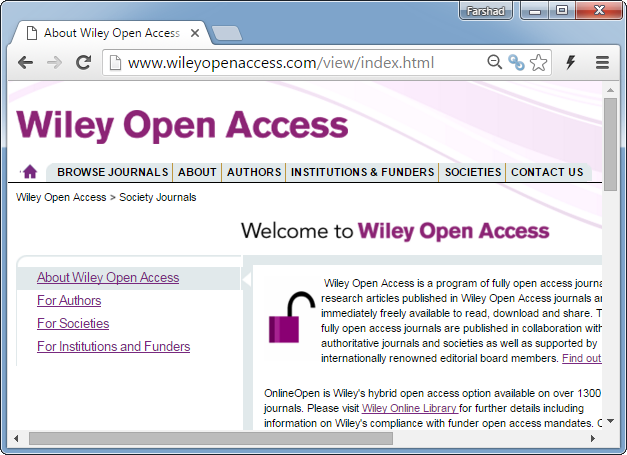Close the About Wiley Open Access tab
Image resolution: width=627 pixels, height=455 pixels.
click(x=195, y=33)
